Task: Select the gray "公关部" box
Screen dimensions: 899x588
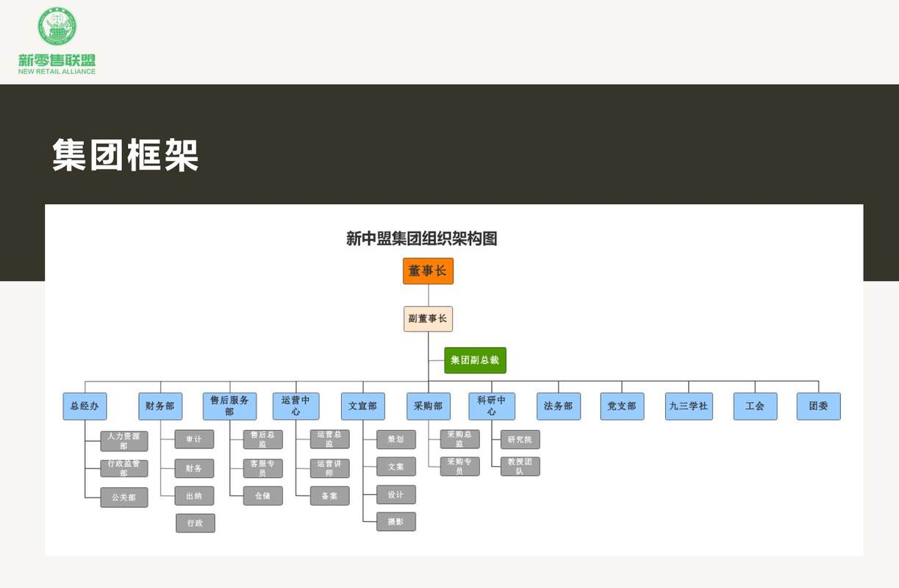Action: tap(124, 498)
